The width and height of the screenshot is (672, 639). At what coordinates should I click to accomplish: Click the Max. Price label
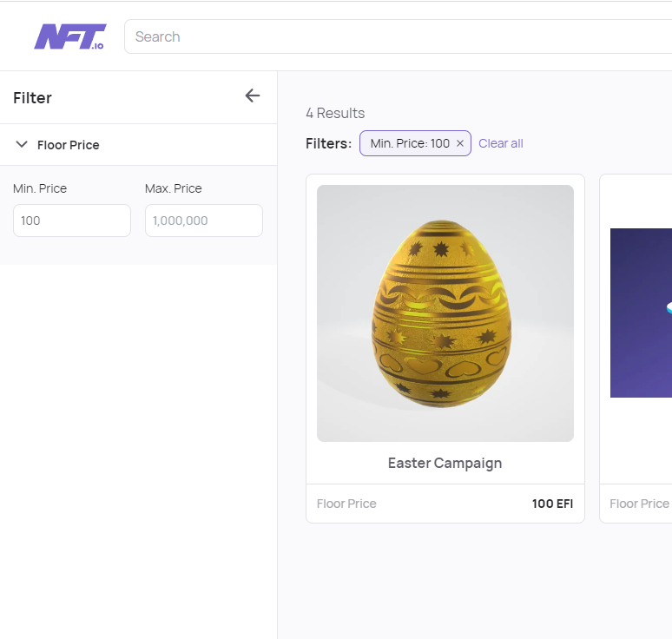click(x=173, y=188)
